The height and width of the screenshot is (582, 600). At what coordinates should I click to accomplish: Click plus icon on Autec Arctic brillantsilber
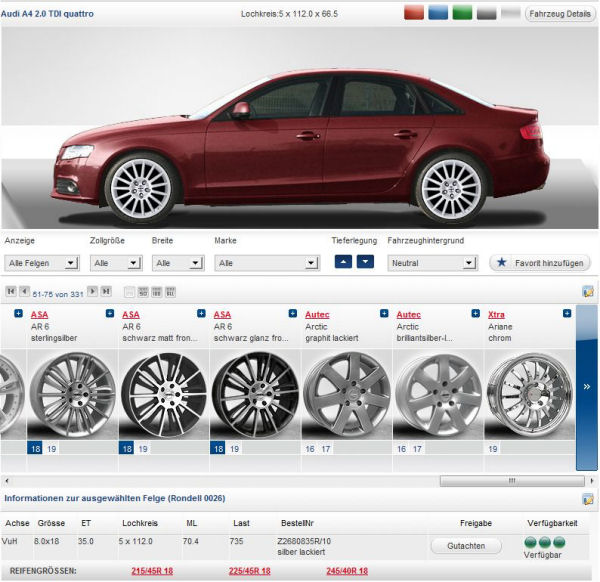pos(476,314)
